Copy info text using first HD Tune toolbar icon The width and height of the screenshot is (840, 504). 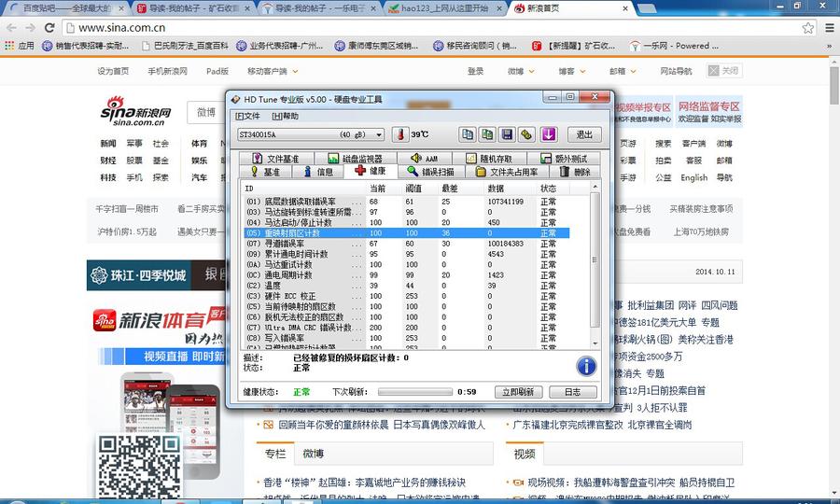tap(468, 134)
